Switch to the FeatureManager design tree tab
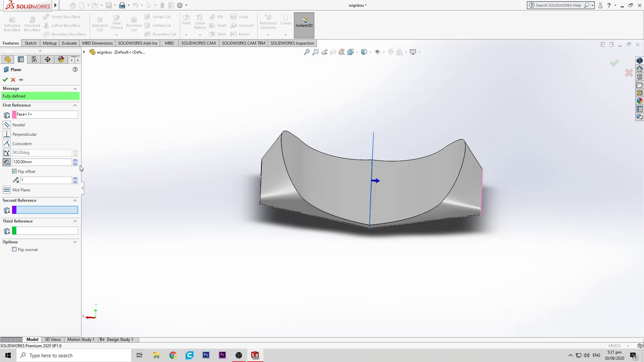Image resolution: width=644 pixels, height=362 pixels. 7,59
